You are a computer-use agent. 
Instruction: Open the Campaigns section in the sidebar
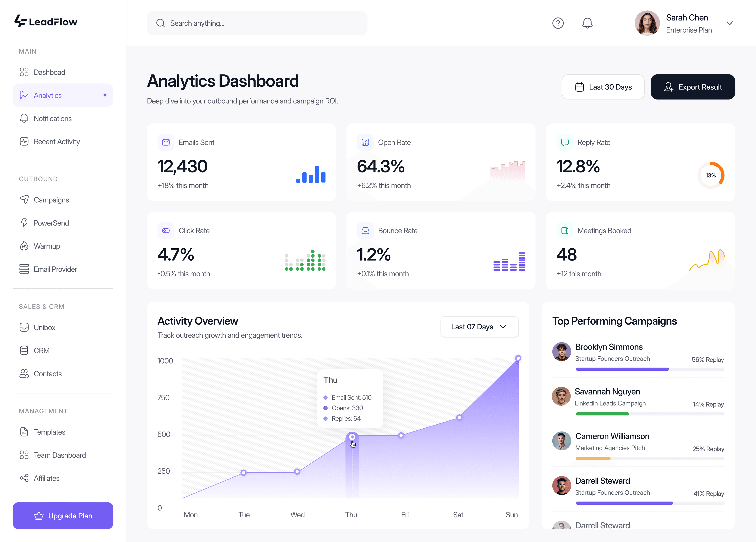click(51, 200)
